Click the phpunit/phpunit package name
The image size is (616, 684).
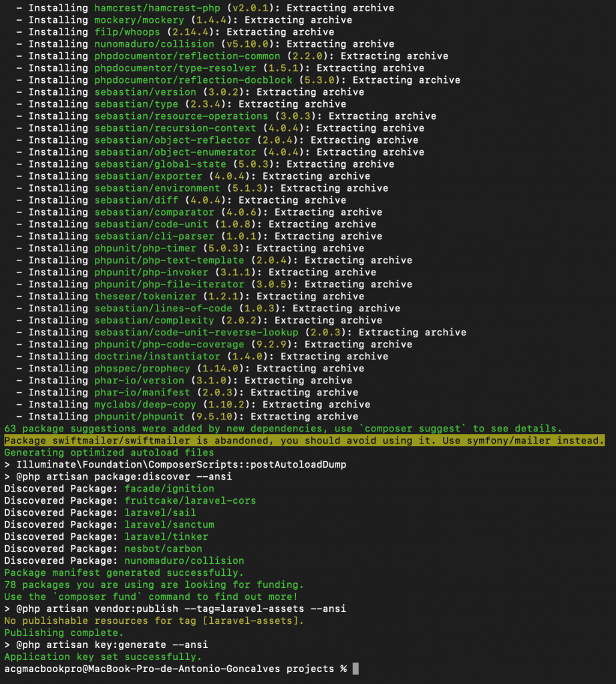click(x=139, y=416)
